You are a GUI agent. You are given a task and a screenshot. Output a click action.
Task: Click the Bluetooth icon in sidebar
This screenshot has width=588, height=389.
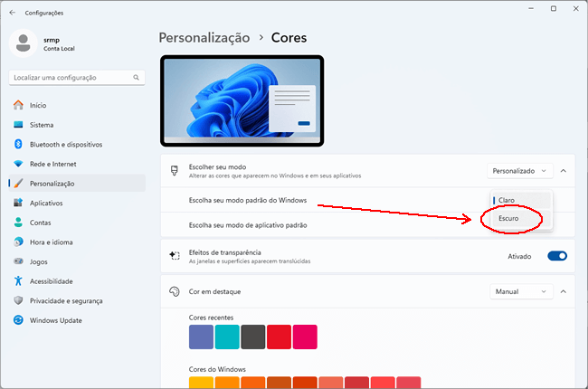tap(18, 144)
